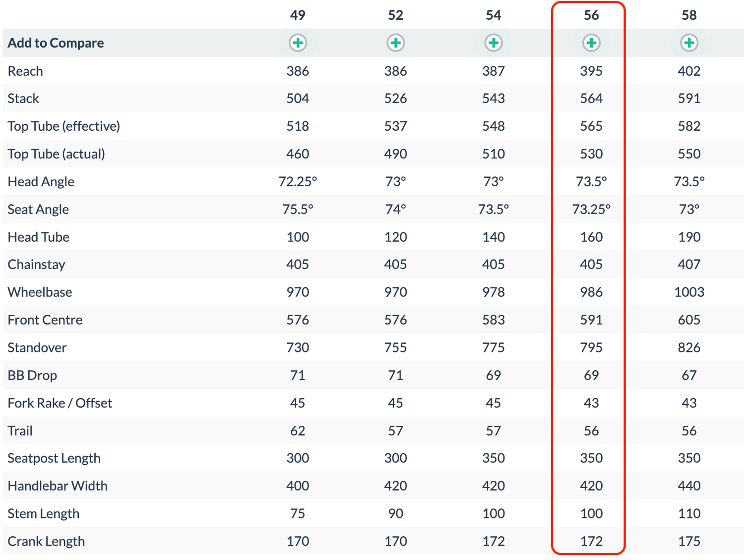Add size 49 to compare
Viewport: 744px width, 560px height.
(x=298, y=43)
